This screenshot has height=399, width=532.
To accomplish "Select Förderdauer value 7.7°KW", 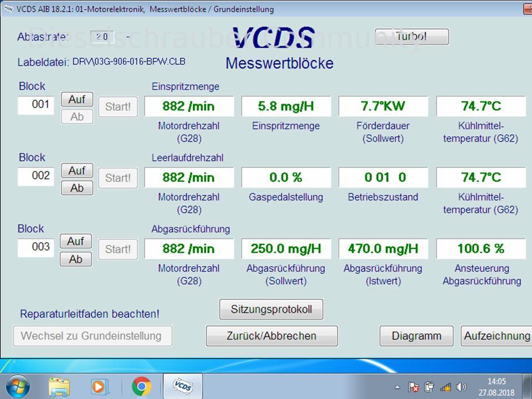I will click(383, 106).
